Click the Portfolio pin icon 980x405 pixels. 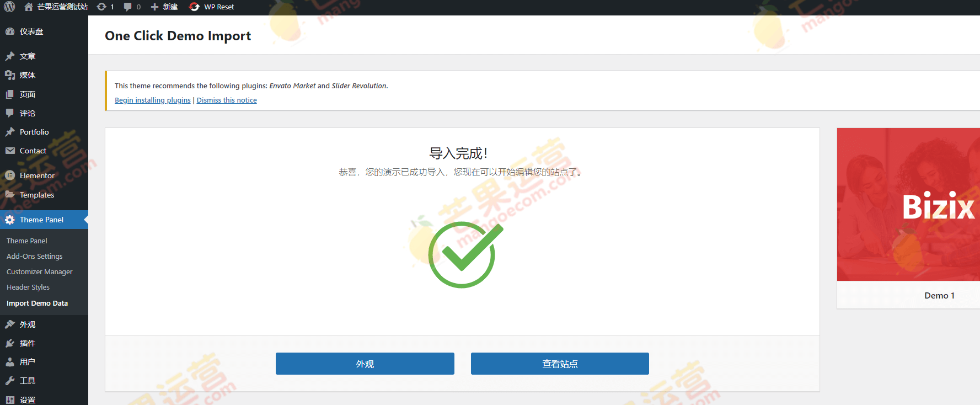10,132
